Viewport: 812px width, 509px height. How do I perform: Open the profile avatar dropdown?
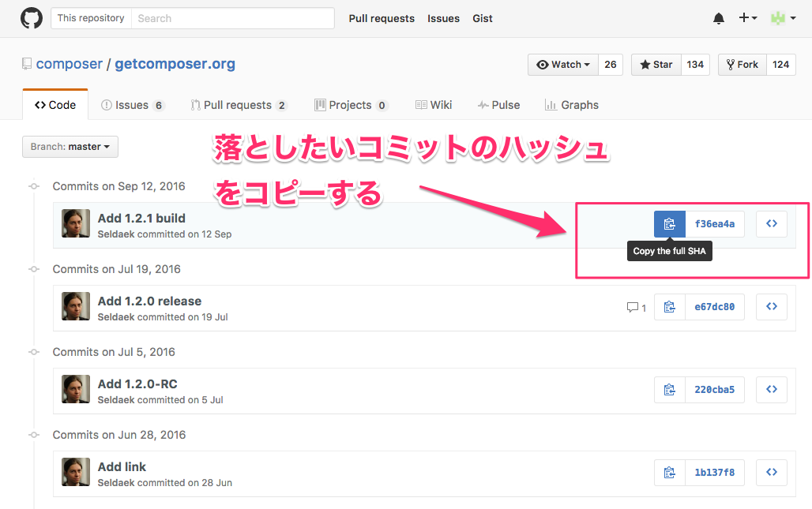pos(782,17)
